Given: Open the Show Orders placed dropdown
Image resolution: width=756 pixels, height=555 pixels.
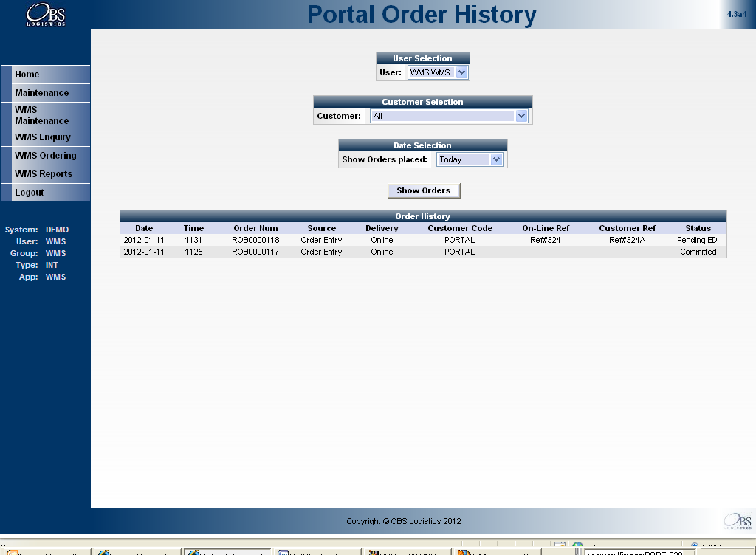Looking at the screenshot, I should (470, 159).
